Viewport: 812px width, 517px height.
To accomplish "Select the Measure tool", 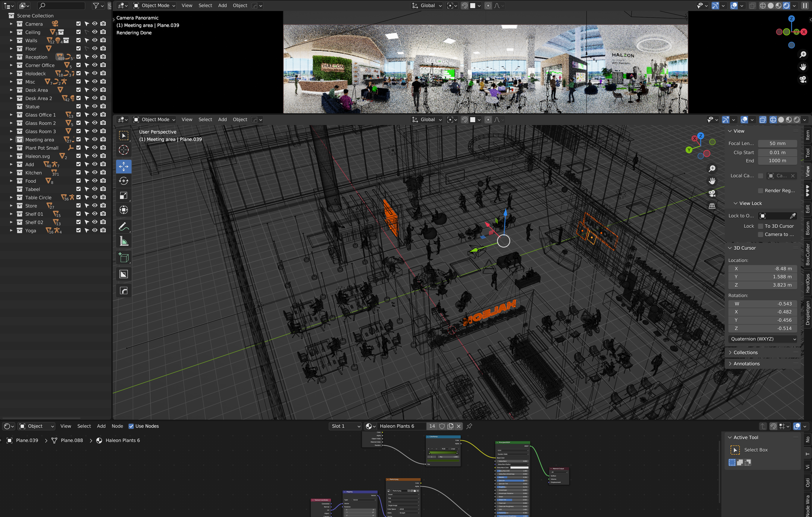I will tap(123, 241).
